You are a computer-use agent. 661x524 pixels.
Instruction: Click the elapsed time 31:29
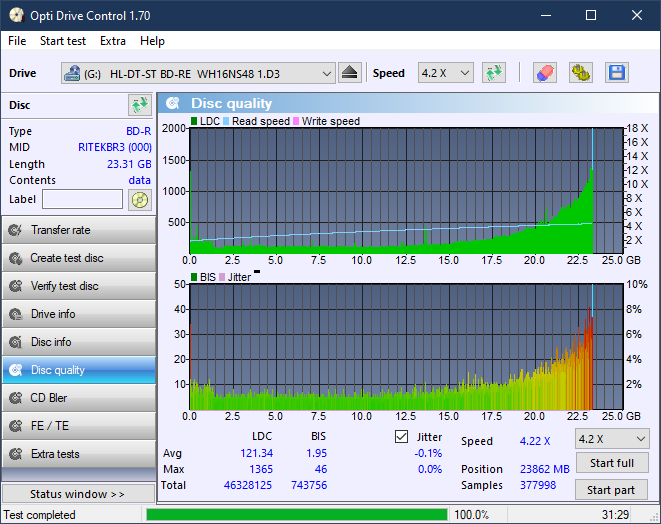click(x=615, y=515)
